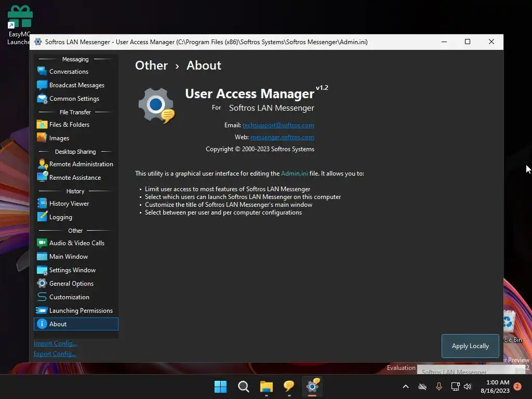
Task: Click the Remote Administration user icon
Action: 42,164
